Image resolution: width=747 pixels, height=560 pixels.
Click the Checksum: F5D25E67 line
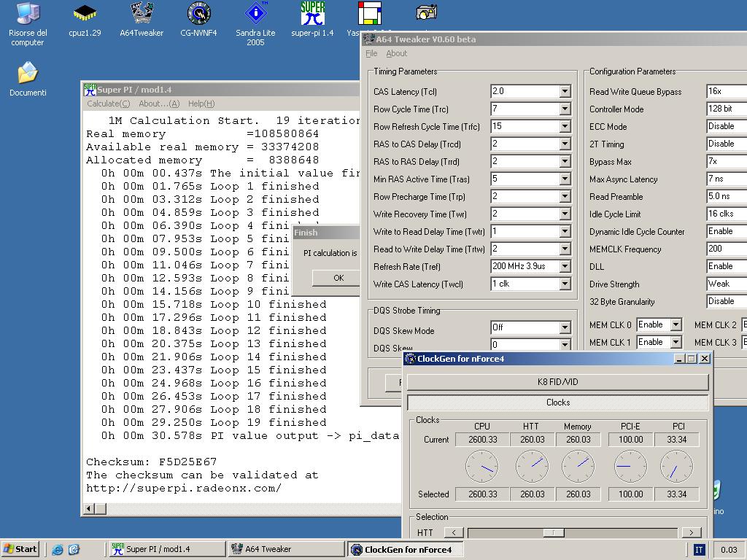point(152,462)
